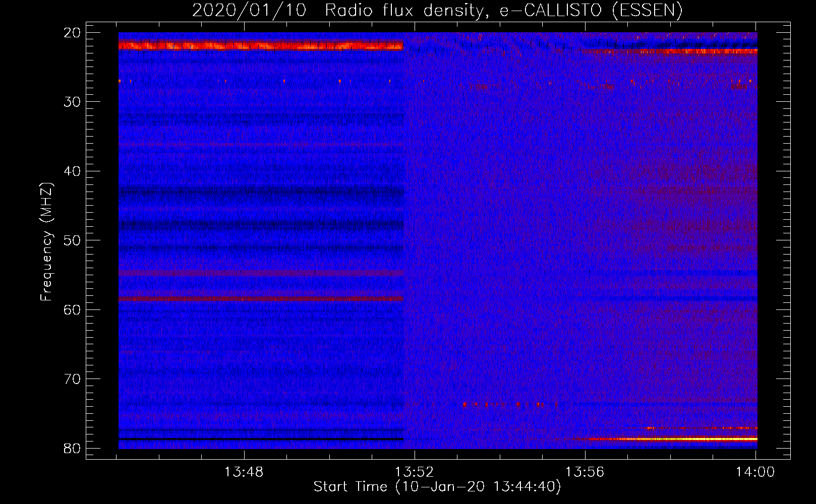Click the 13:48 time tick label
Image resolution: width=816 pixels, height=504 pixels.
coord(244,472)
